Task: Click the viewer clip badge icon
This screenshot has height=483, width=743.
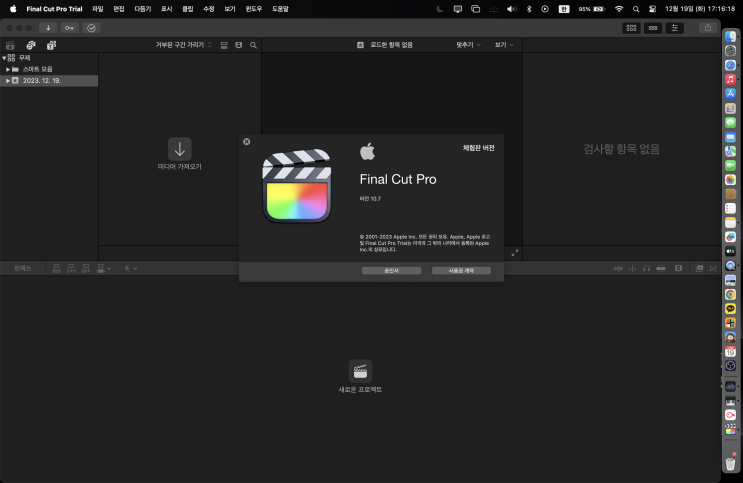Action: pyautogui.click(x=360, y=45)
